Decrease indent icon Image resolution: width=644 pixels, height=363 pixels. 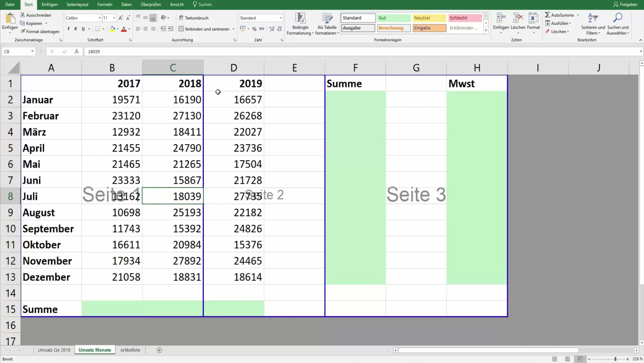click(164, 29)
